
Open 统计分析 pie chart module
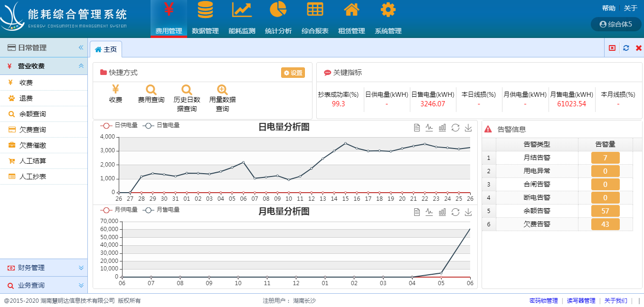tap(278, 10)
